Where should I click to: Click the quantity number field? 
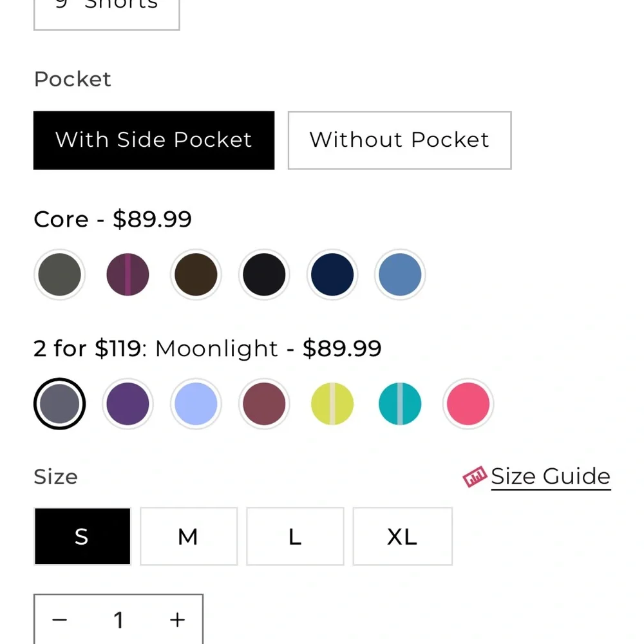118,620
